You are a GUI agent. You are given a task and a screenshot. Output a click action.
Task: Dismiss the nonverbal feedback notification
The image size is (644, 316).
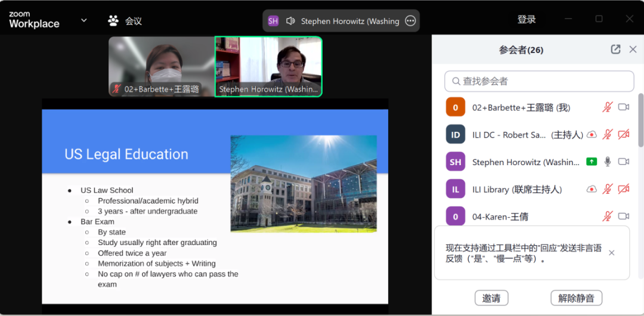click(x=612, y=253)
